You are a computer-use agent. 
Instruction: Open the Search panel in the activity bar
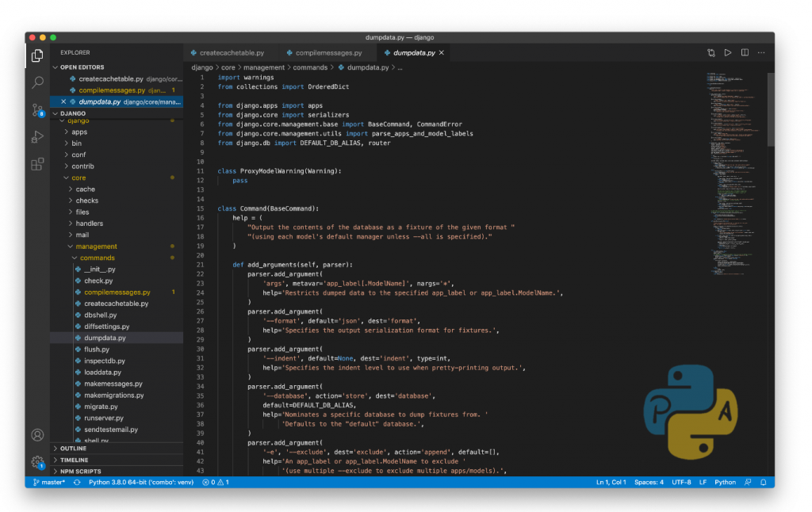36,82
